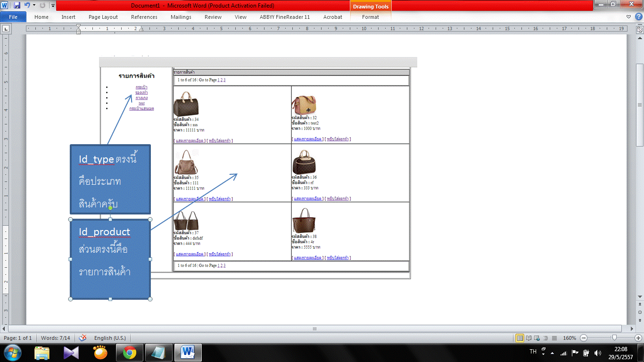Click the Previous Page double-arrow button

click(x=640, y=305)
